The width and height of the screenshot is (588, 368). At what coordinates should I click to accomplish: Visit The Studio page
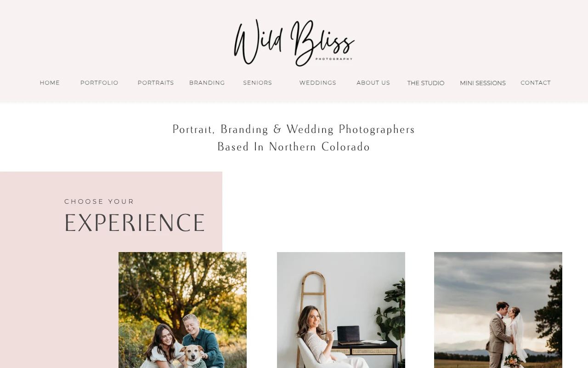(x=426, y=83)
